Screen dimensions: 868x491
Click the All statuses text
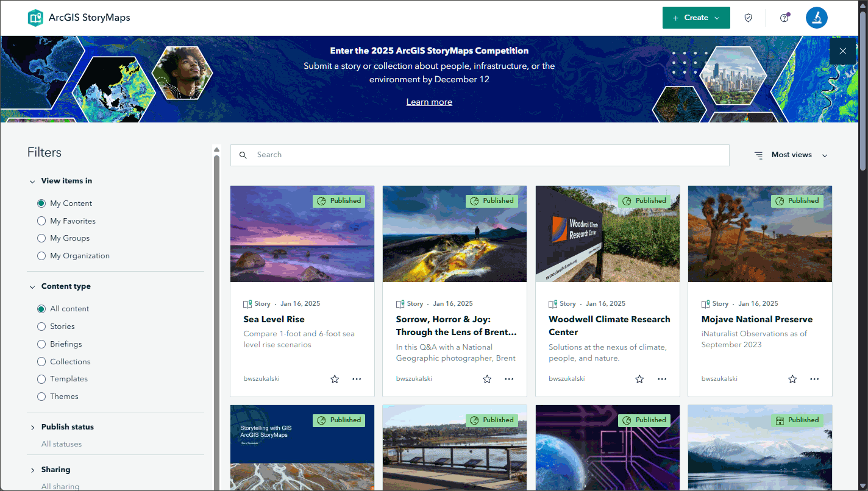point(62,444)
